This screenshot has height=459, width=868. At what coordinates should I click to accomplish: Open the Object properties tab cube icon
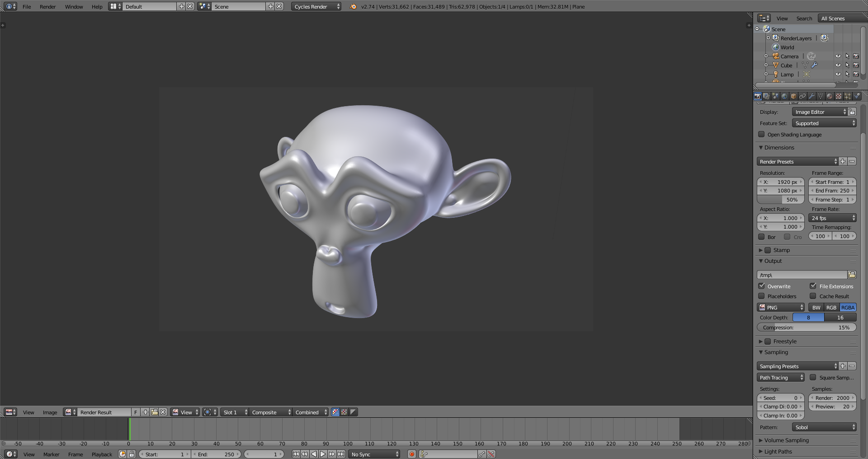coord(793,96)
